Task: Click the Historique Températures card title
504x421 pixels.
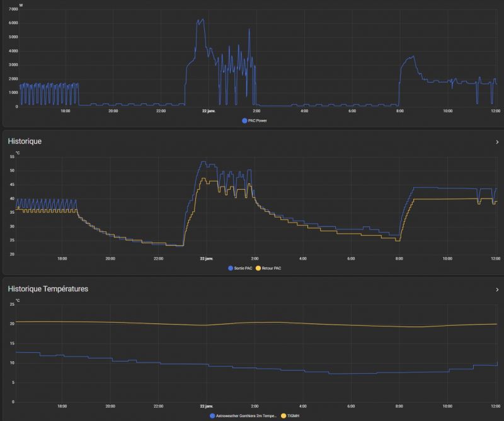Action: click(48, 289)
